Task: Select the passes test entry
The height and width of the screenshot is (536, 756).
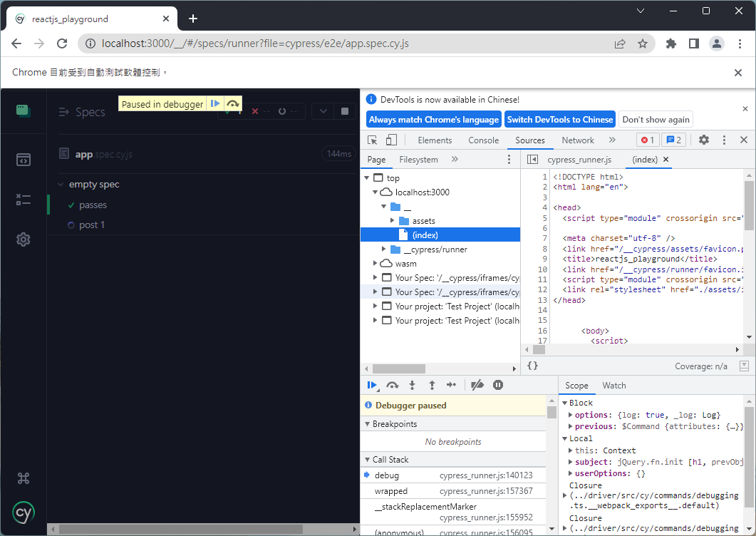Action: (x=93, y=205)
